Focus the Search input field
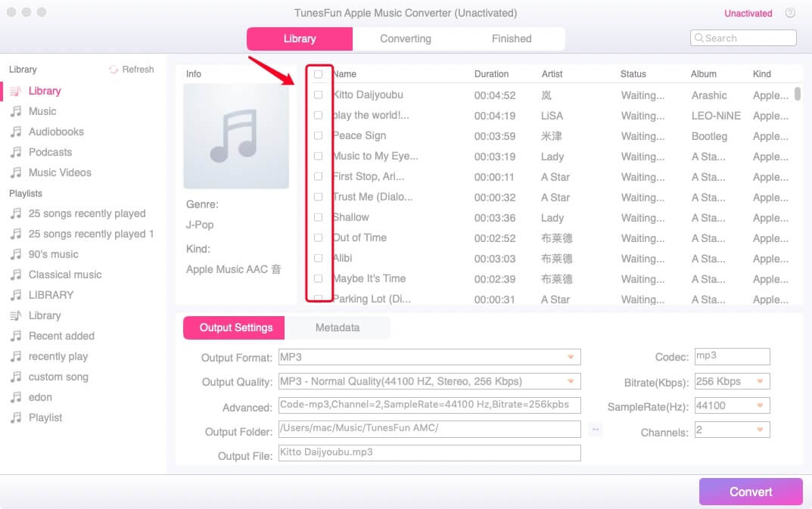 pos(743,38)
